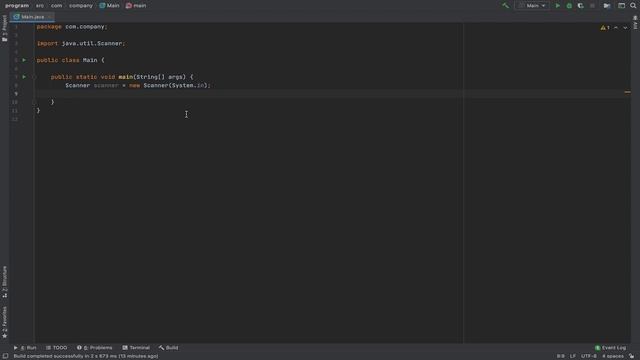This screenshot has height=360, width=640.
Task: Open the Project tool window sidebar button
Action: (4, 28)
